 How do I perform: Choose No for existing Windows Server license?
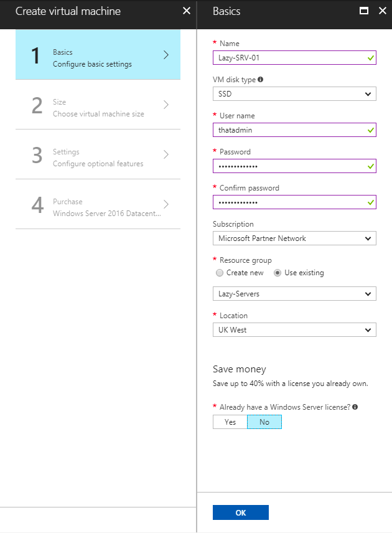tap(264, 422)
